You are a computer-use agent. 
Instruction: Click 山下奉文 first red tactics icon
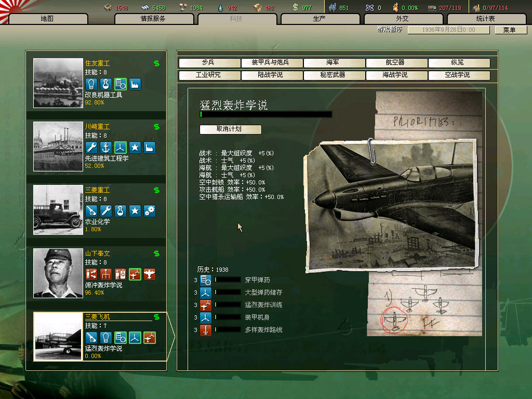click(91, 274)
